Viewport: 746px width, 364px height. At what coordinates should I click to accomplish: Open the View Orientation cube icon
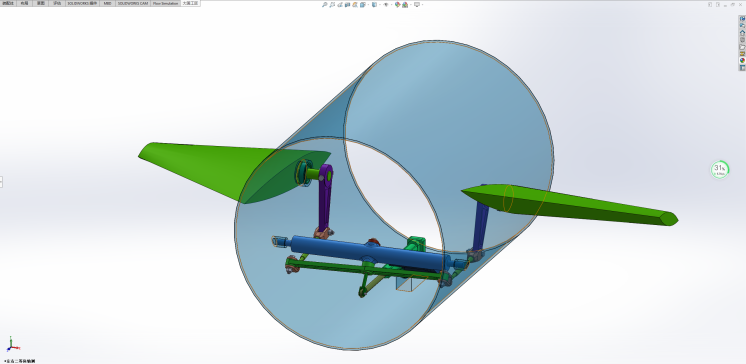click(x=363, y=5)
